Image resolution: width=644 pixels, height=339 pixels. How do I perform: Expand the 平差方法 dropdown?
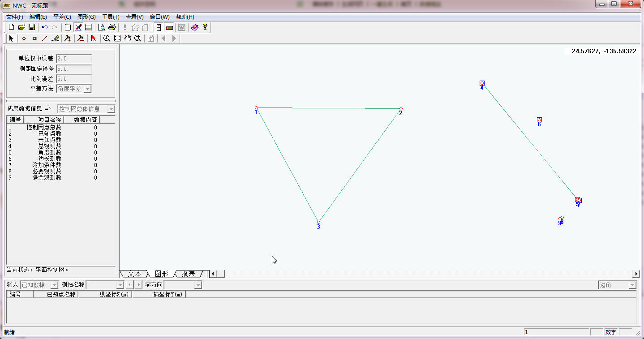tap(87, 89)
